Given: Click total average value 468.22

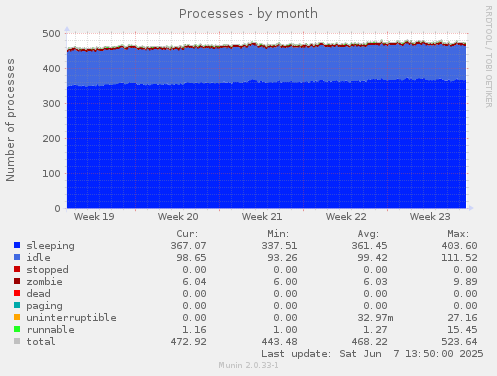Looking at the screenshot, I should coord(369,342).
